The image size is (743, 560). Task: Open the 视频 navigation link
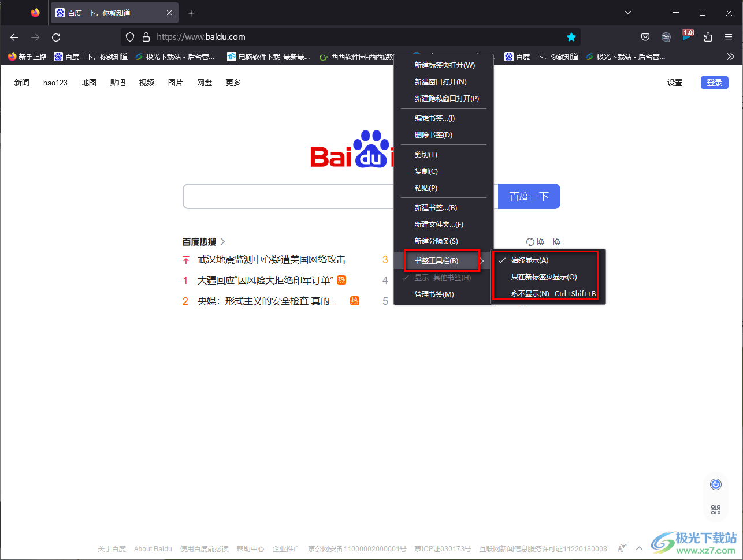pos(147,83)
